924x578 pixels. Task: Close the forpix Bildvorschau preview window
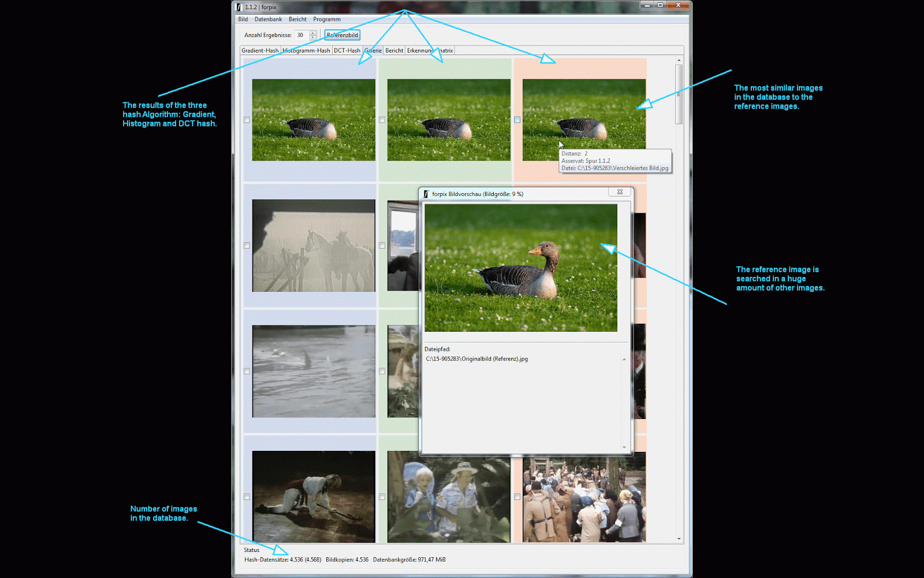[620, 192]
